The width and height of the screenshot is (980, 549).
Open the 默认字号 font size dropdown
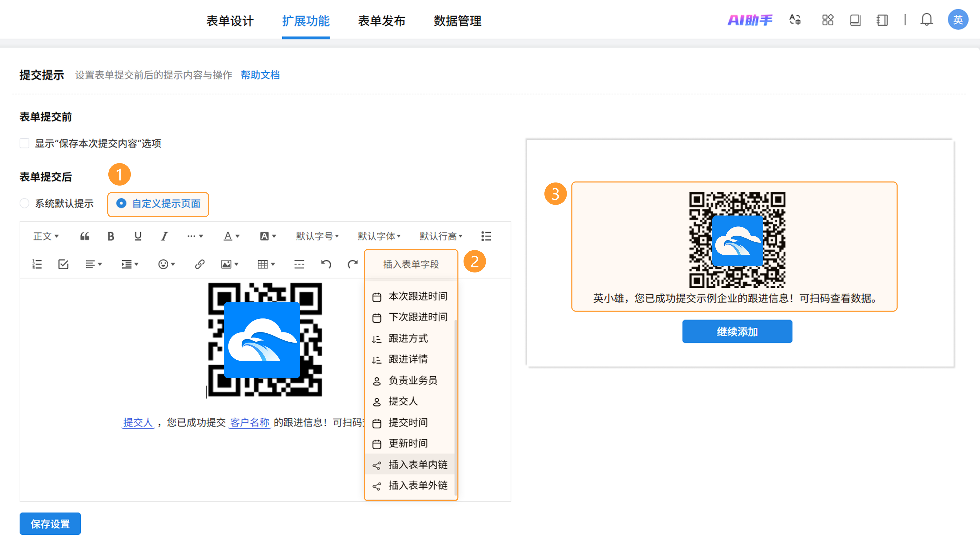[x=317, y=236]
